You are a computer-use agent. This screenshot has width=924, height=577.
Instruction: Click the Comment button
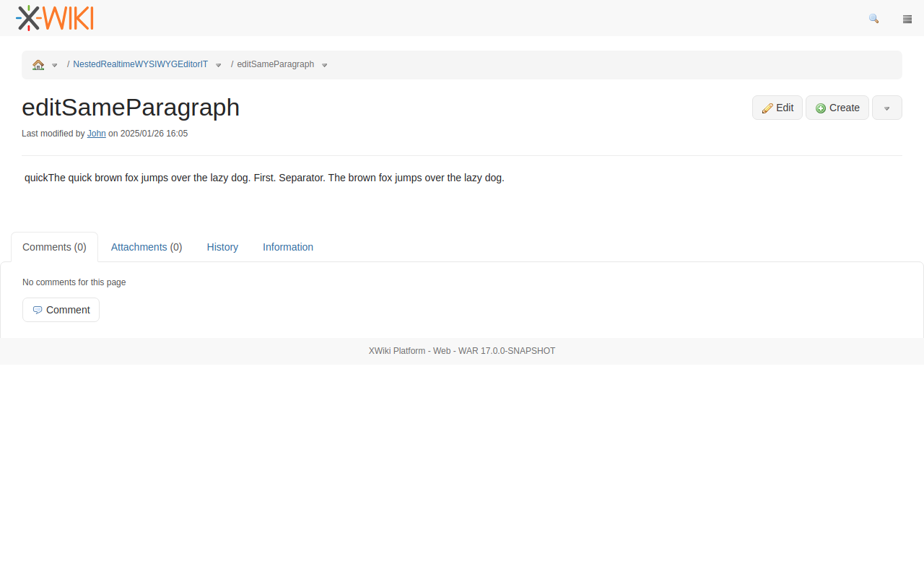[x=61, y=310]
